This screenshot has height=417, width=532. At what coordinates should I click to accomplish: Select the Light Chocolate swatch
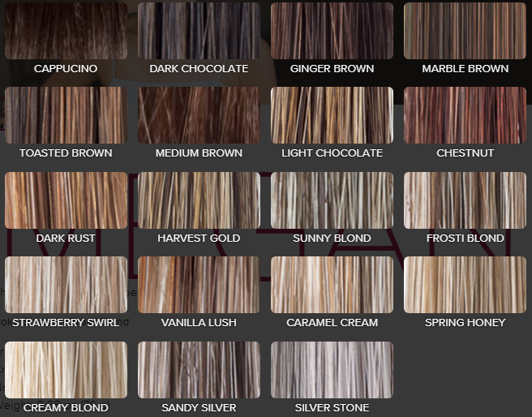coord(332,115)
